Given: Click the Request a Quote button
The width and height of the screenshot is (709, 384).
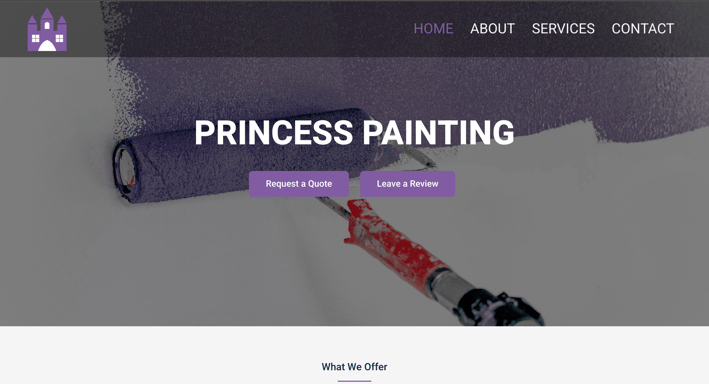Looking at the screenshot, I should tap(299, 184).
